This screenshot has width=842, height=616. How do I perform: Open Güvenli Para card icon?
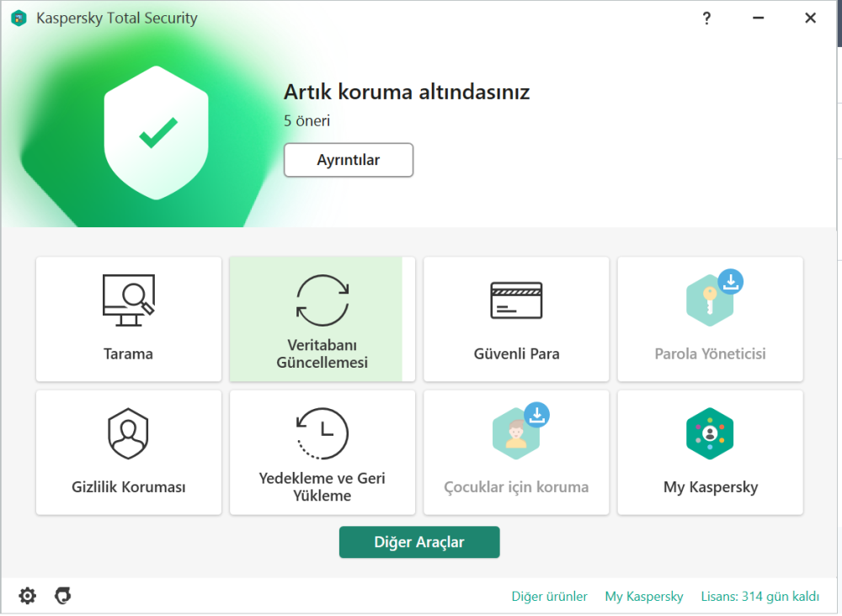[x=516, y=300]
